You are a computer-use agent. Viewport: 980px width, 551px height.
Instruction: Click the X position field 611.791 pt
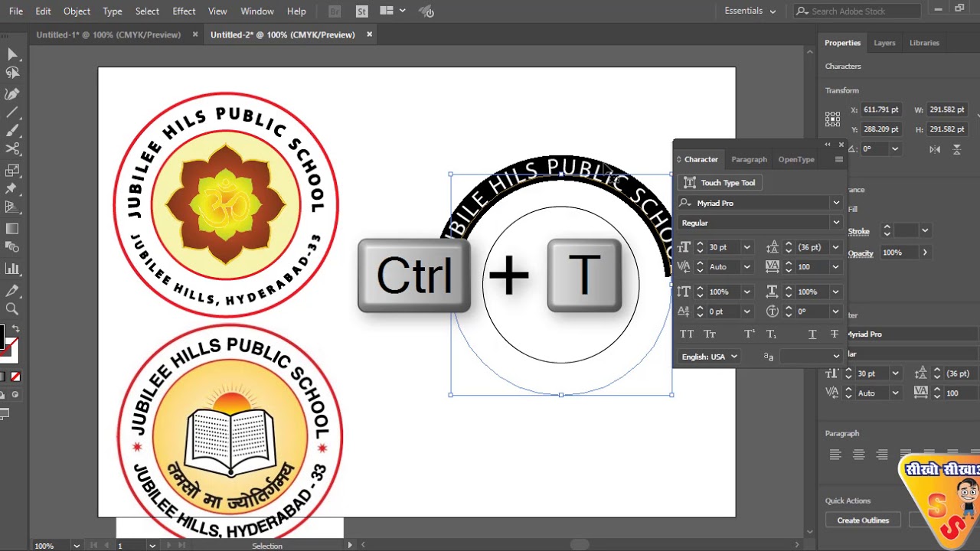[x=882, y=109]
